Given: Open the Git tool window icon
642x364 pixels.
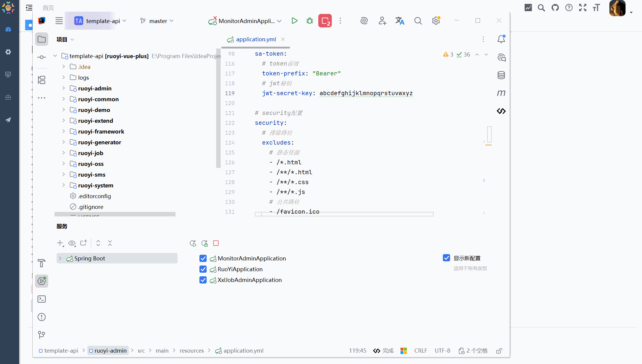Looking at the screenshot, I should tap(42, 335).
